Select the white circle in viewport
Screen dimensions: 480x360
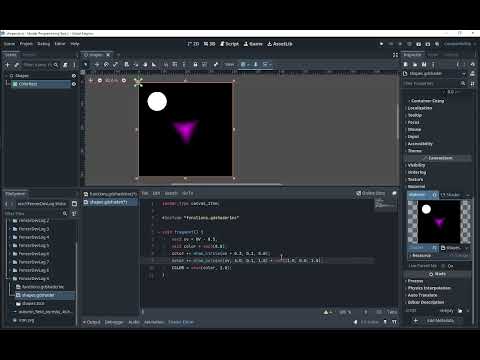pos(157,101)
